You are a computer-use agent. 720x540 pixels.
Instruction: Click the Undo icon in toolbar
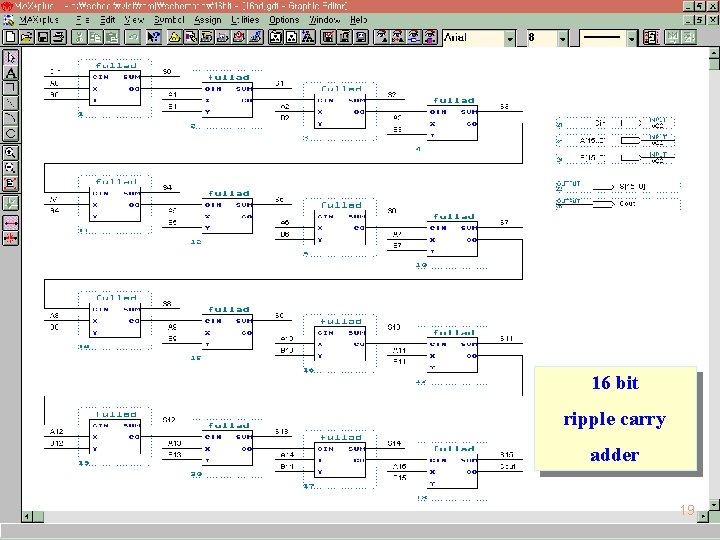tap(132, 37)
